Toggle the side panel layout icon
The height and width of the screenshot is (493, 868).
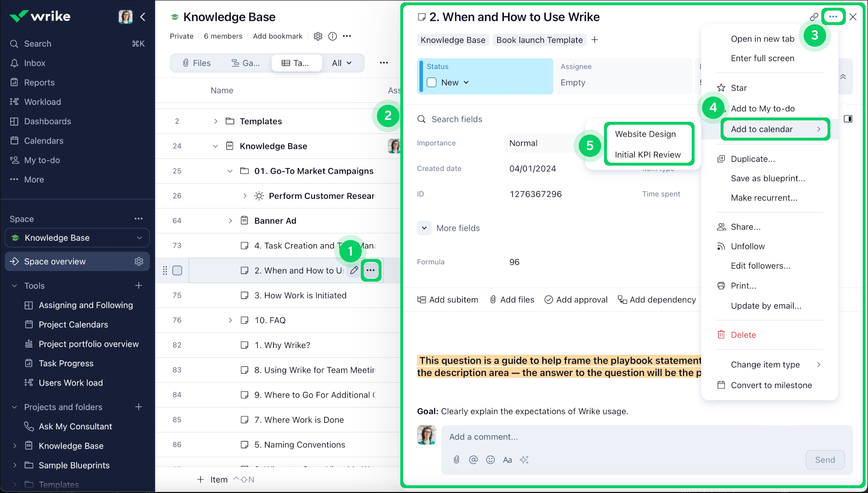pos(848,119)
